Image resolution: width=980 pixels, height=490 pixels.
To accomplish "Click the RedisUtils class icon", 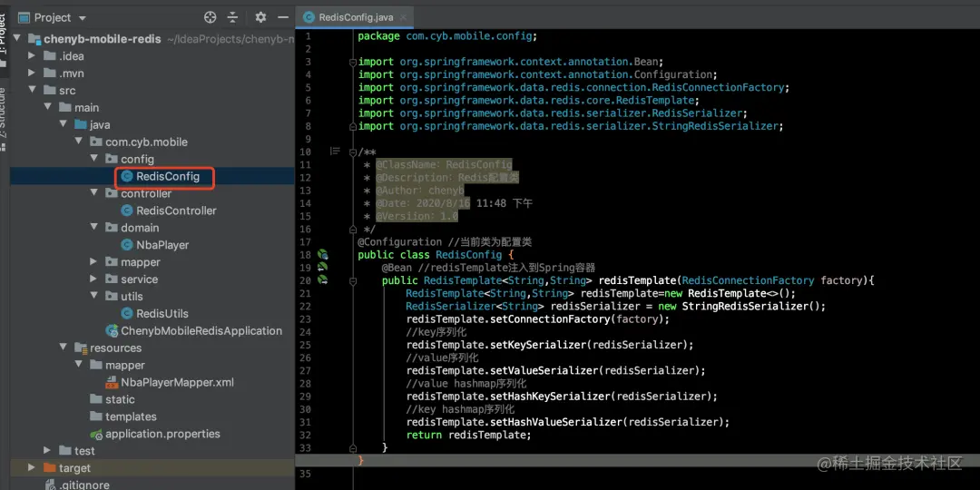I will [127, 314].
